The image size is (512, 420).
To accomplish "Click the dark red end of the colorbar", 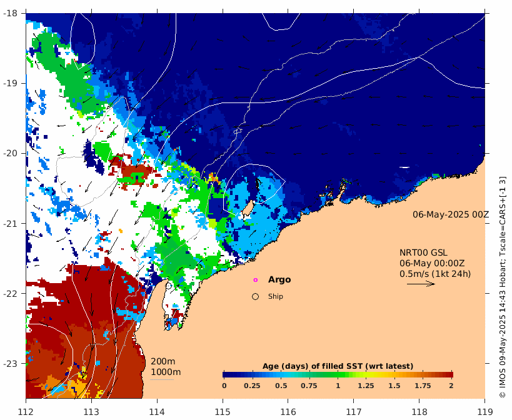I will pyautogui.click(x=450, y=374).
